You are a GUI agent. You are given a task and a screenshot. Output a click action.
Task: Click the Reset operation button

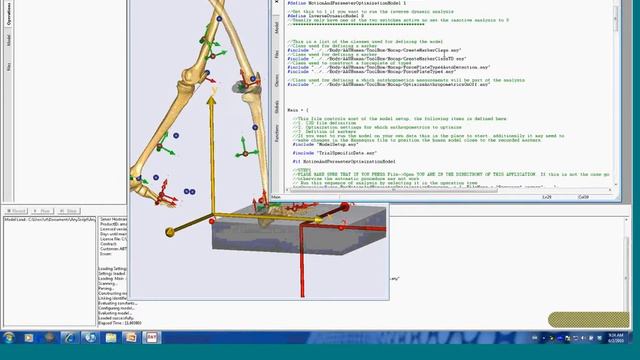point(16,211)
